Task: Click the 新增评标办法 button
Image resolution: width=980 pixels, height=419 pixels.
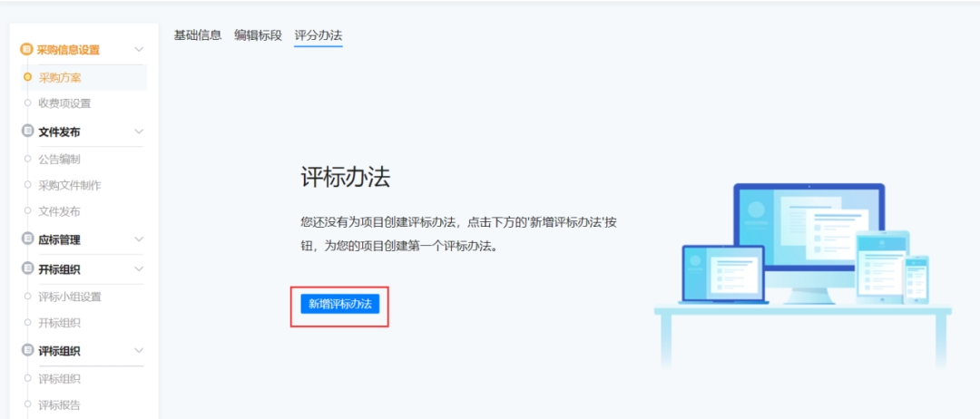Action: 339,305
